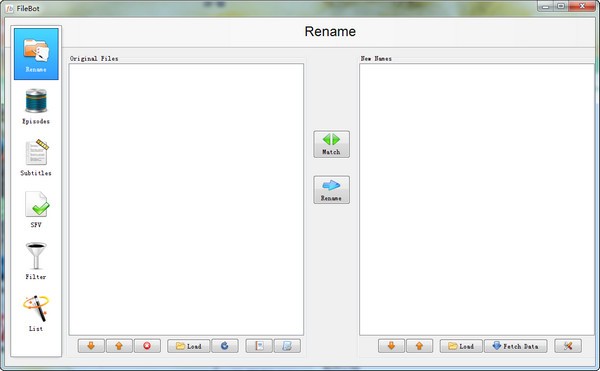Minimize the FileBot window

click(x=545, y=6)
